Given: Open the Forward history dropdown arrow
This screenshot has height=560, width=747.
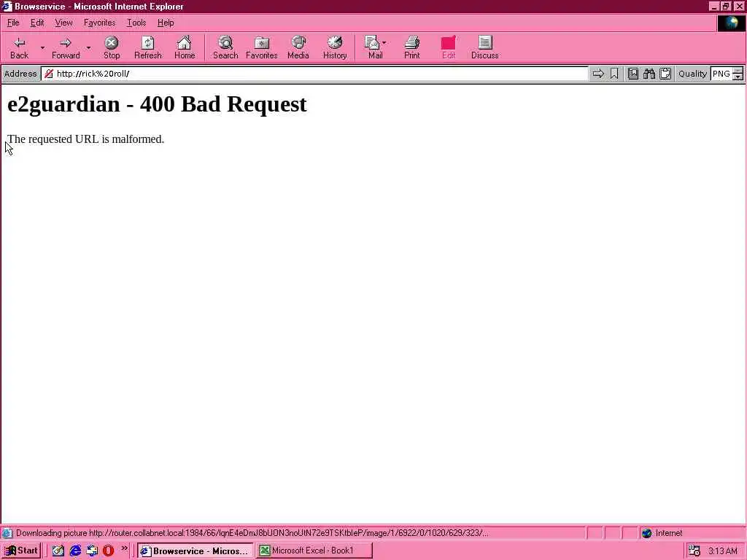Looking at the screenshot, I should (88, 48).
